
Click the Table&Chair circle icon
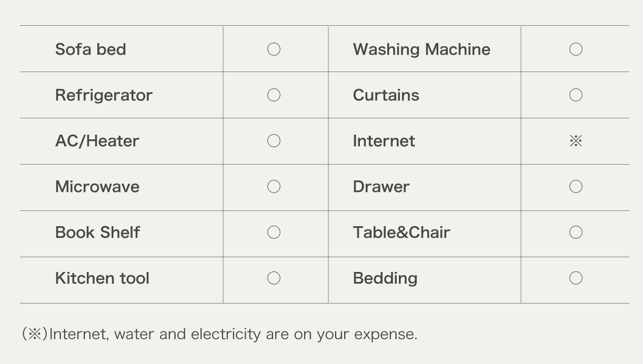tap(576, 232)
